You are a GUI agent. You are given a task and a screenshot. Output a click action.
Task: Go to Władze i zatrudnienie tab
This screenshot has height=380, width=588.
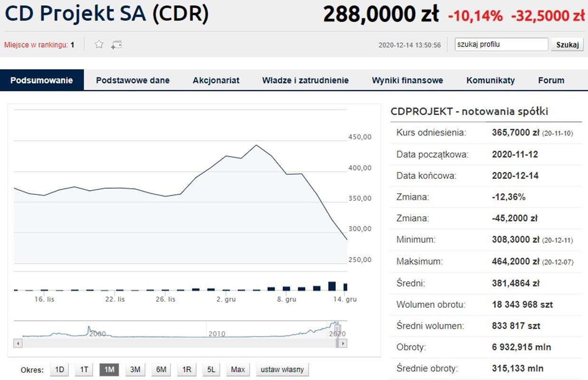305,80
